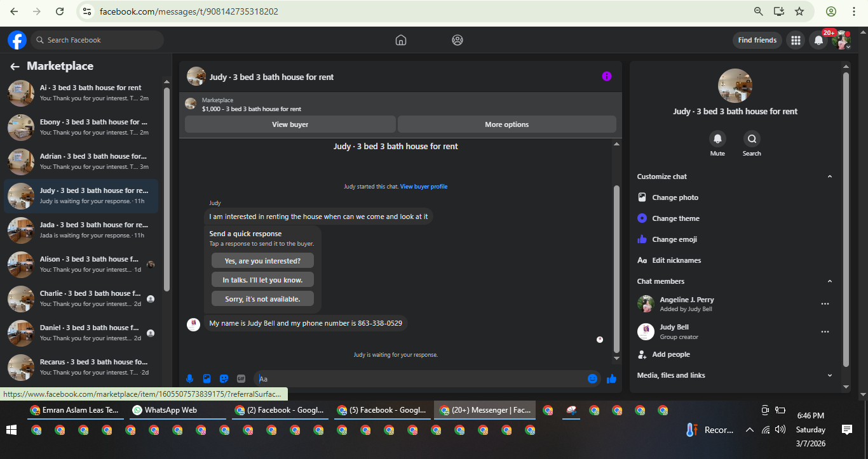This screenshot has width=868, height=459.
Task: Reload the page in Chrome
Action: 60,11
